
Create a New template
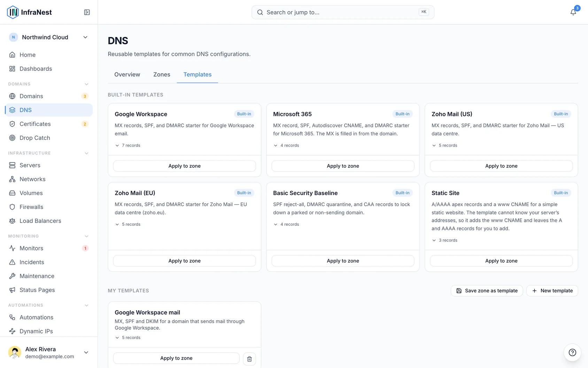tap(552, 291)
